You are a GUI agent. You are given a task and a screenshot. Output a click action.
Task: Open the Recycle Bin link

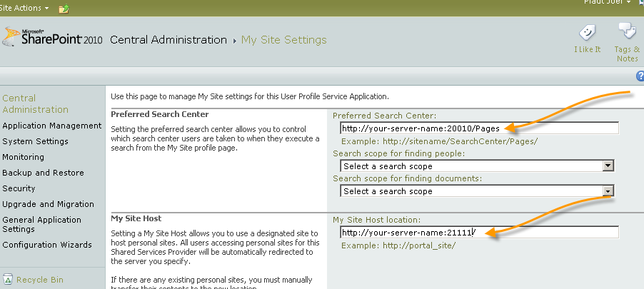(x=40, y=280)
